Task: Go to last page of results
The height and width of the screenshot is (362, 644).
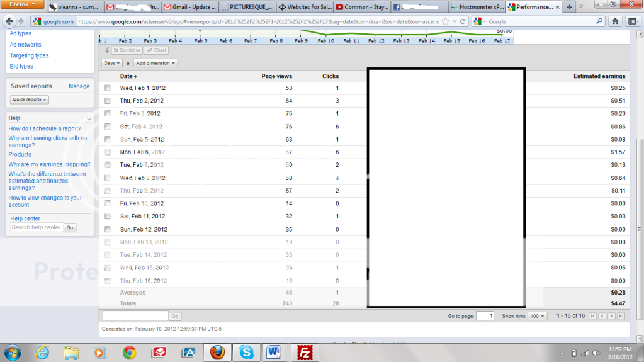Action: pyautogui.click(x=621, y=316)
